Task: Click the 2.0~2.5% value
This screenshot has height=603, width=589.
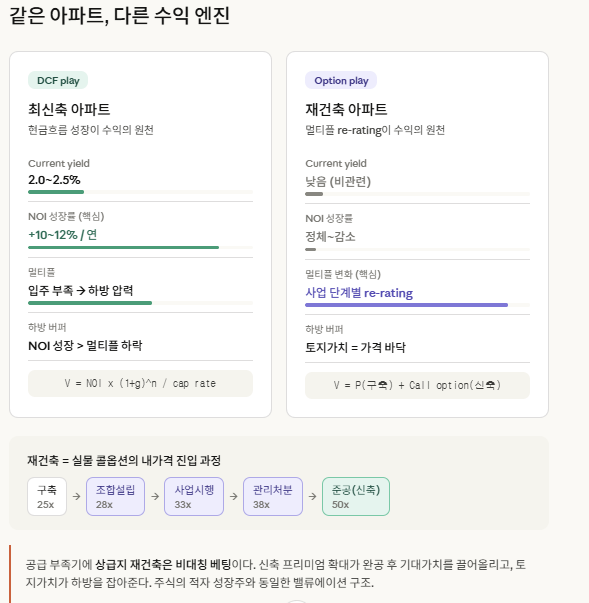Action: click(54, 180)
